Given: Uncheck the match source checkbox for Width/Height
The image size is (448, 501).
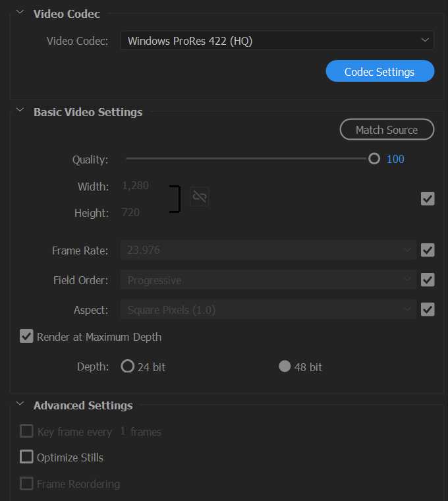Looking at the screenshot, I should [x=428, y=198].
